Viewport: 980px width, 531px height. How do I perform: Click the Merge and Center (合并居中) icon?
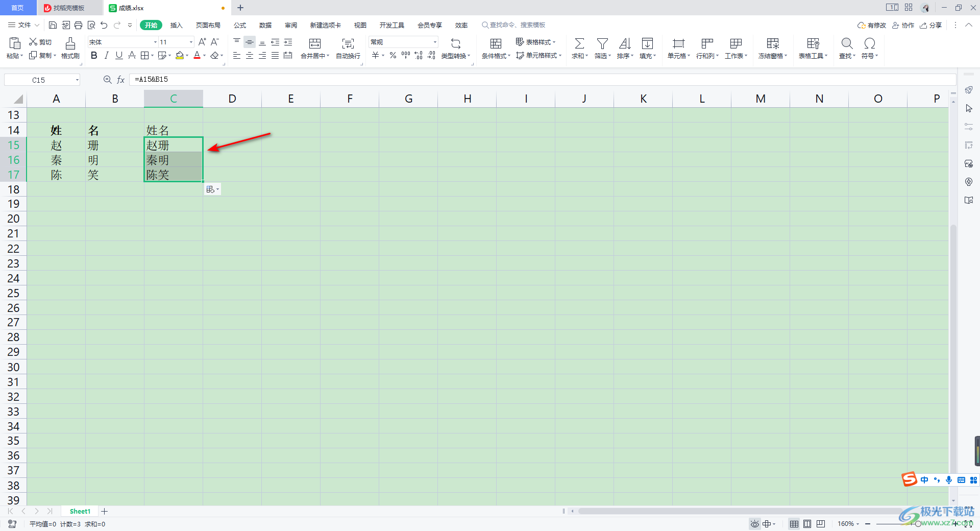tap(315, 43)
